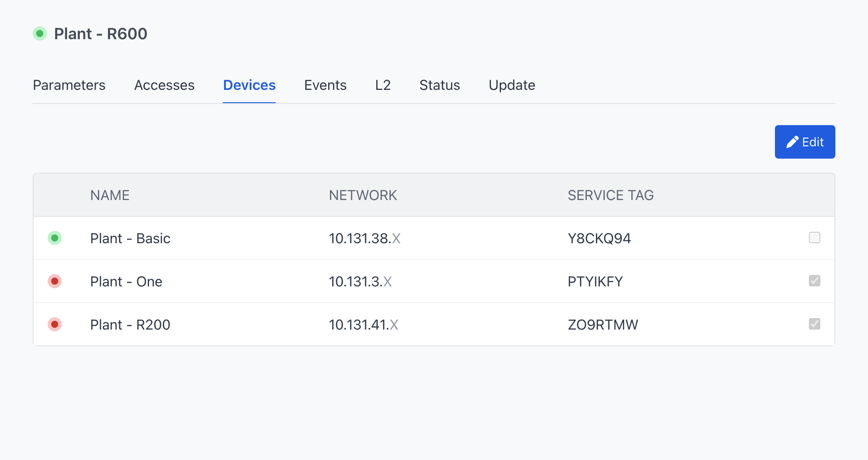Open the Parameters tab
Screen dimensions: 868x460
pos(69,85)
